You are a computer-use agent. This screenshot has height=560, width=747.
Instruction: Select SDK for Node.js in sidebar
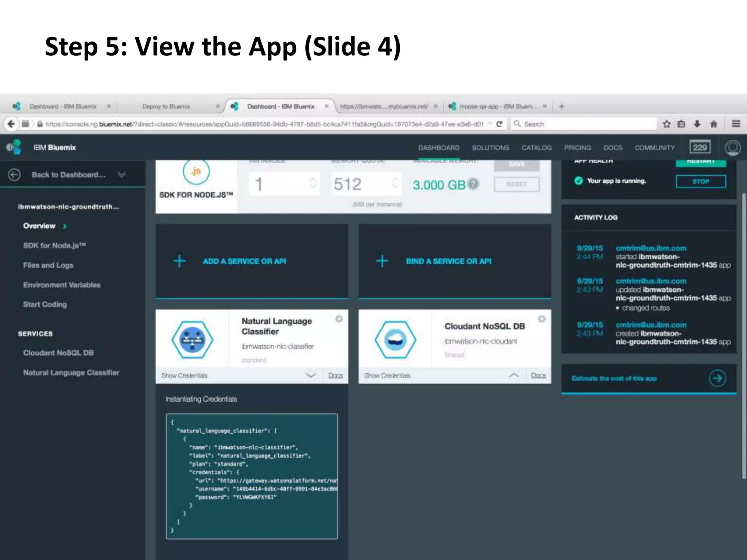tap(54, 245)
